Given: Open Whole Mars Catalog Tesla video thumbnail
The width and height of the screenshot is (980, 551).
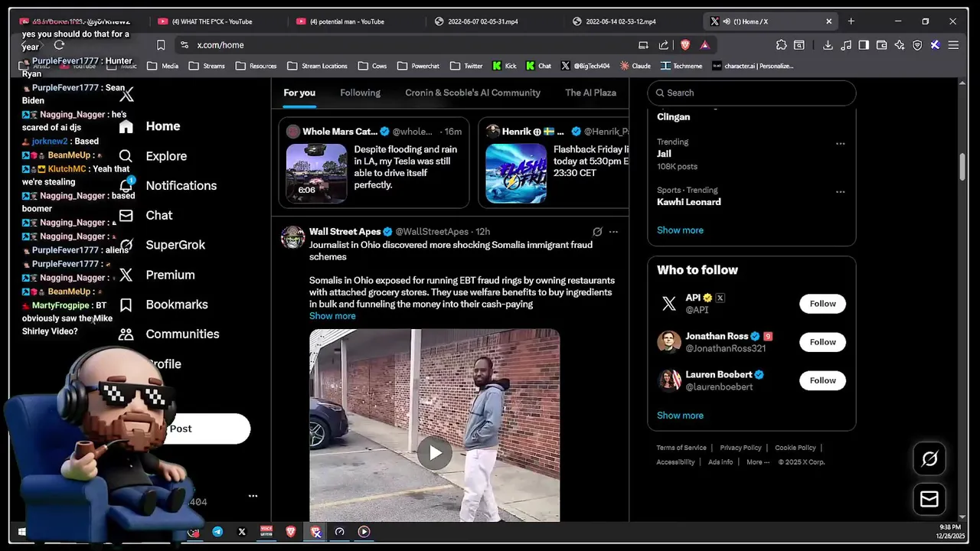Looking at the screenshot, I should (316, 173).
